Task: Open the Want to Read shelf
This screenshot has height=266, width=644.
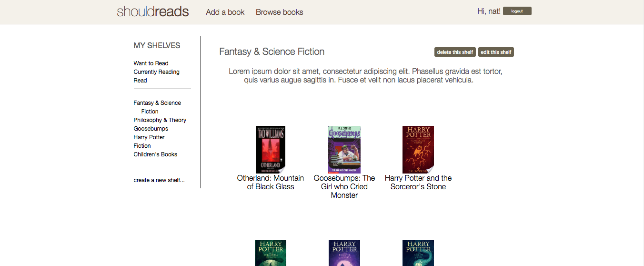Action: tap(151, 63)
